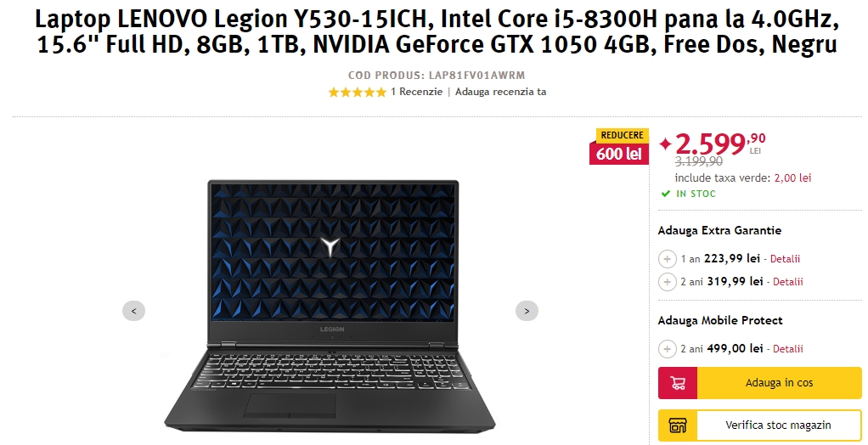Click the shopping cart icon
This screenshot has width=868, height=445.
tap(678, 383)
